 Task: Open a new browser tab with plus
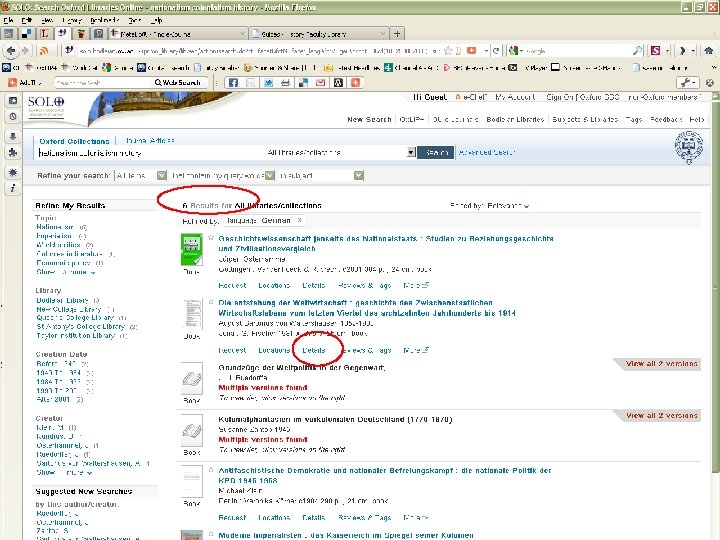(397, 34)
